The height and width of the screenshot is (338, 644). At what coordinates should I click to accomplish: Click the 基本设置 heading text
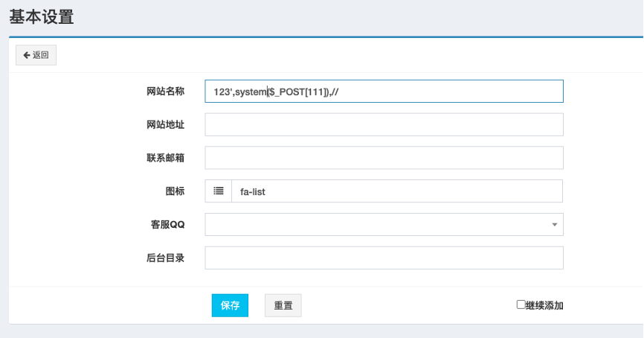42,17
